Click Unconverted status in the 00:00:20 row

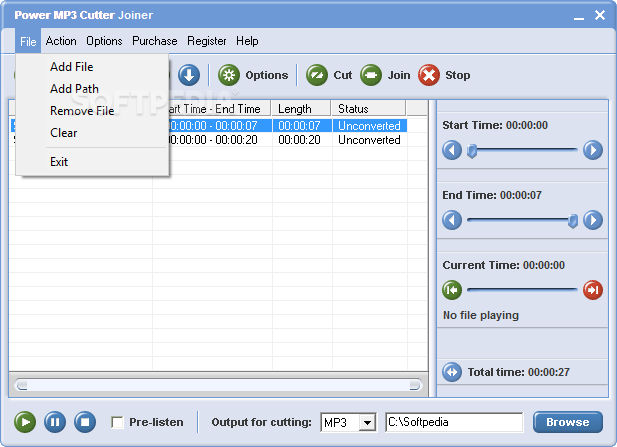pyautogui.click(x=369, y=140)
